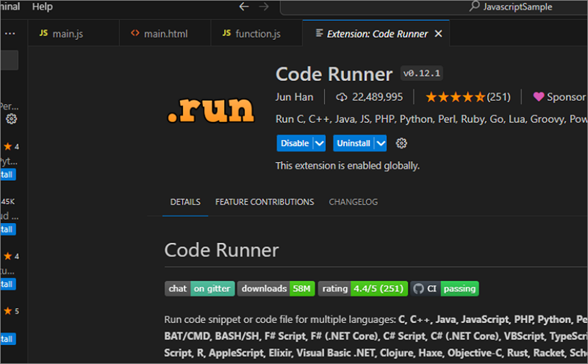Screen dimensions: 588x364
Task: Click the .run extension logo
Action: (x=211, y=110)
